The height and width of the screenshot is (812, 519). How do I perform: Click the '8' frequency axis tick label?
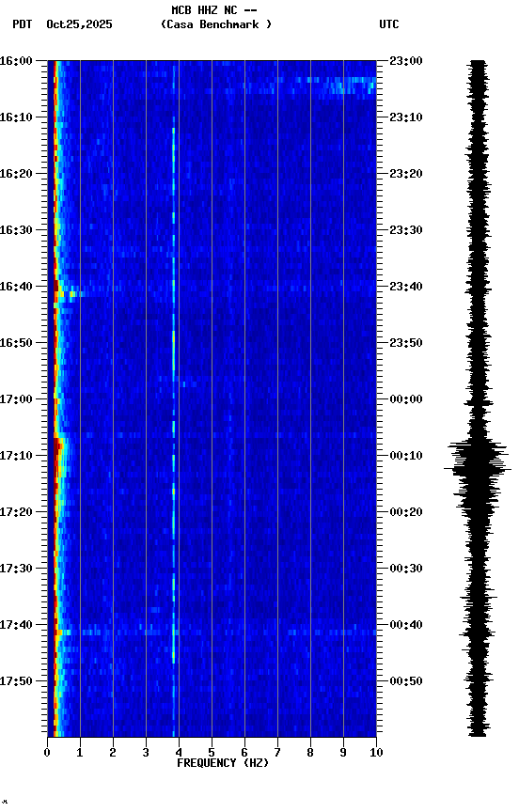(310, 753)
